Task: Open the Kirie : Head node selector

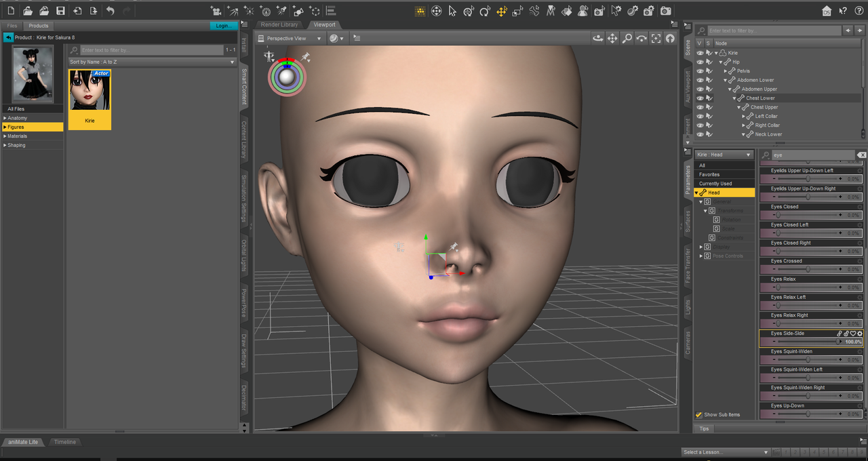Action: pos(724,155)
